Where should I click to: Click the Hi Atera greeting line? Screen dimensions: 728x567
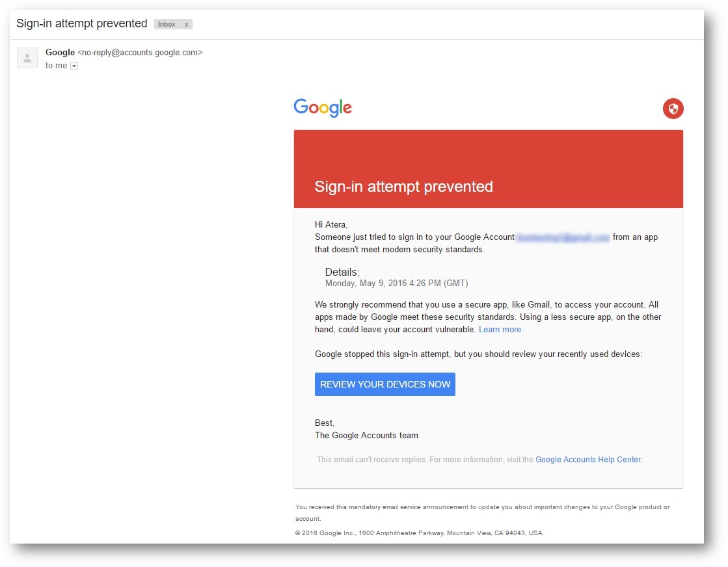pyautogui.click(x=331, y=224)
